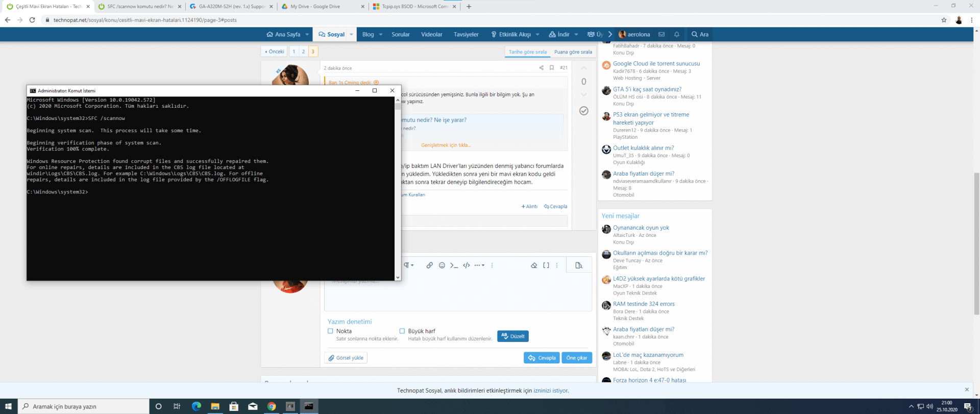Open the Mail app from the taskbar

[x=253, y=406]
